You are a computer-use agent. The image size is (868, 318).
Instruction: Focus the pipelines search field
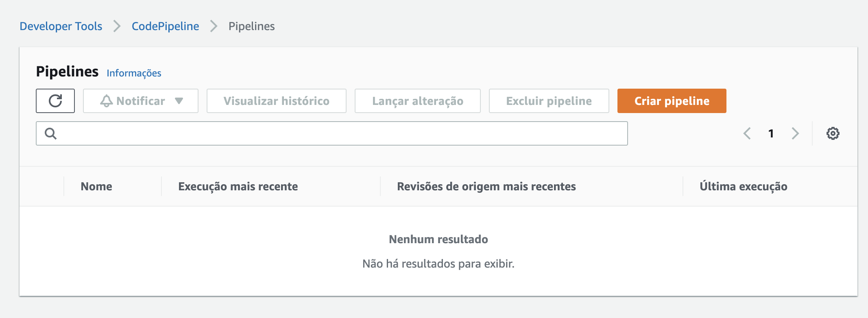click(x=342, y=133)
